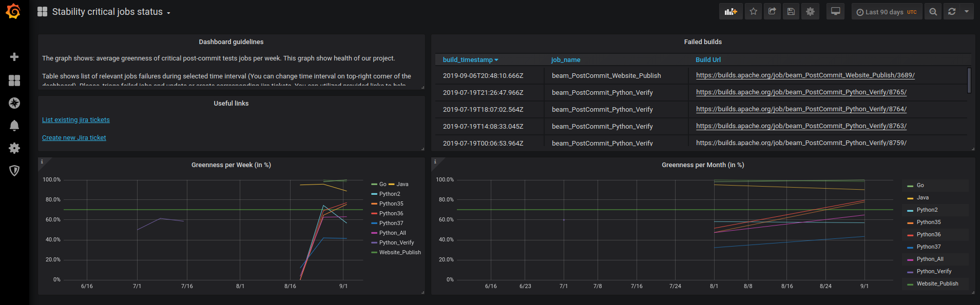The height and width of the screenshot is (305, 980).
Task: Open the Create plus menu in sidebar
Action: click(x=14, y=57)
